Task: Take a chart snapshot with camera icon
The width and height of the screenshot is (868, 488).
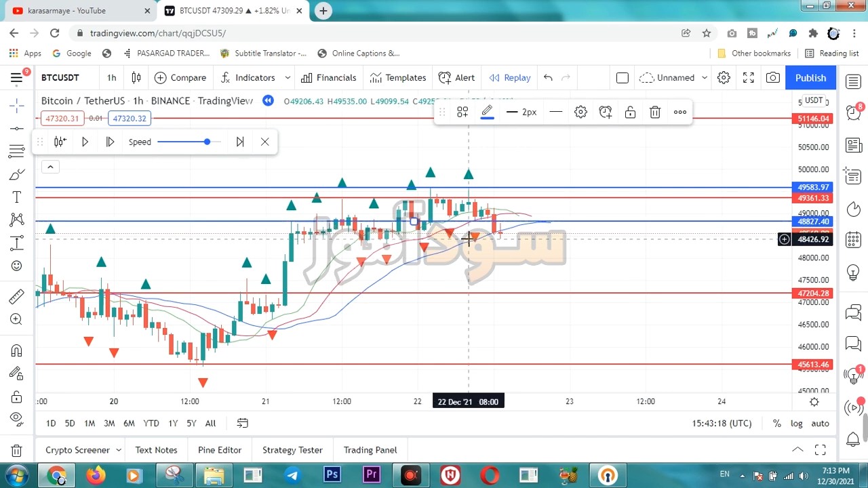Action: coord(773,78)
